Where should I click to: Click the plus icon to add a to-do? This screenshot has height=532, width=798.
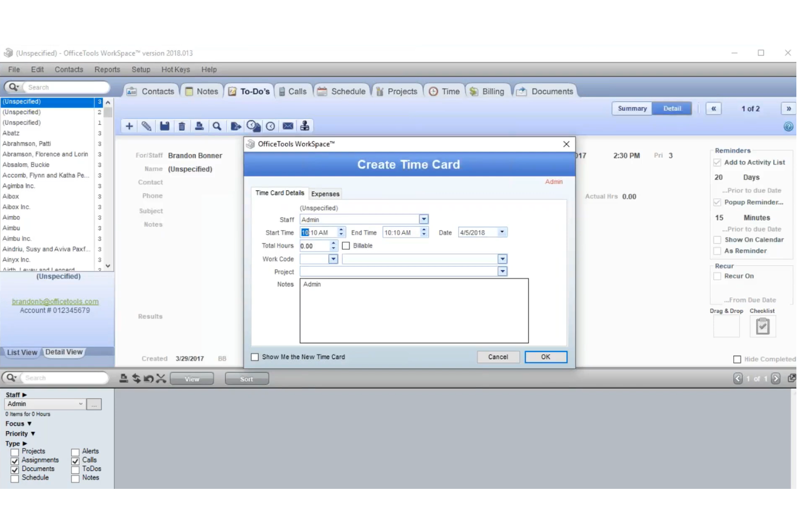129,126
